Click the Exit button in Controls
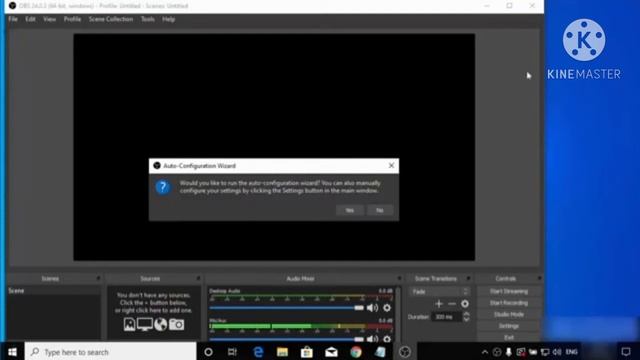Image resolution: width=640 pixels, height=360 pixels. tap(509, 337)
